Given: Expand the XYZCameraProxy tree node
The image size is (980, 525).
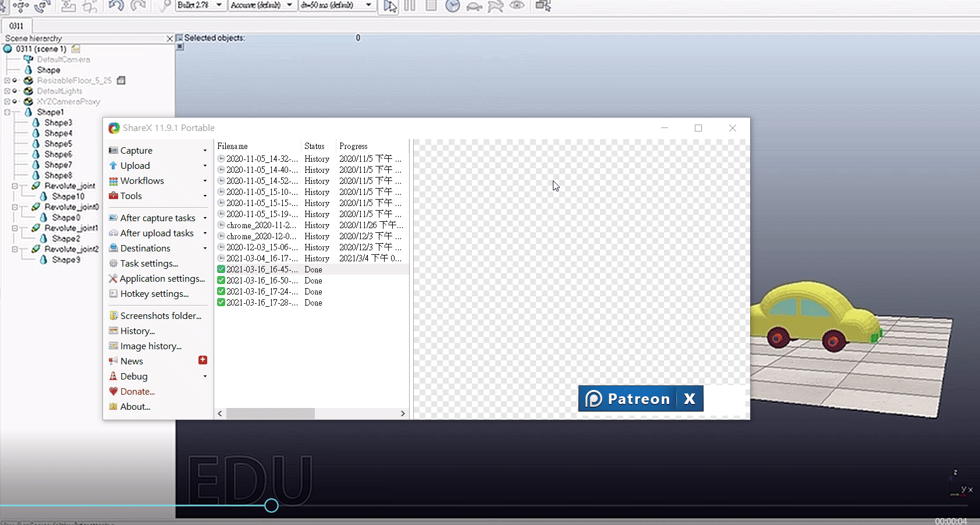Looking at the screenshot, I should [x=7, y=101].
